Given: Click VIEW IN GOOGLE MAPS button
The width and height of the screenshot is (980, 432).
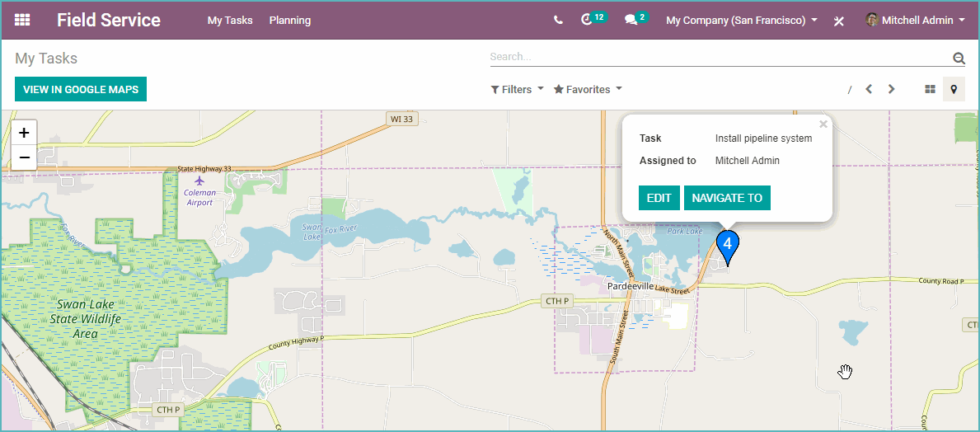Looking at the screenshot, I should click(x=81, y=89).
